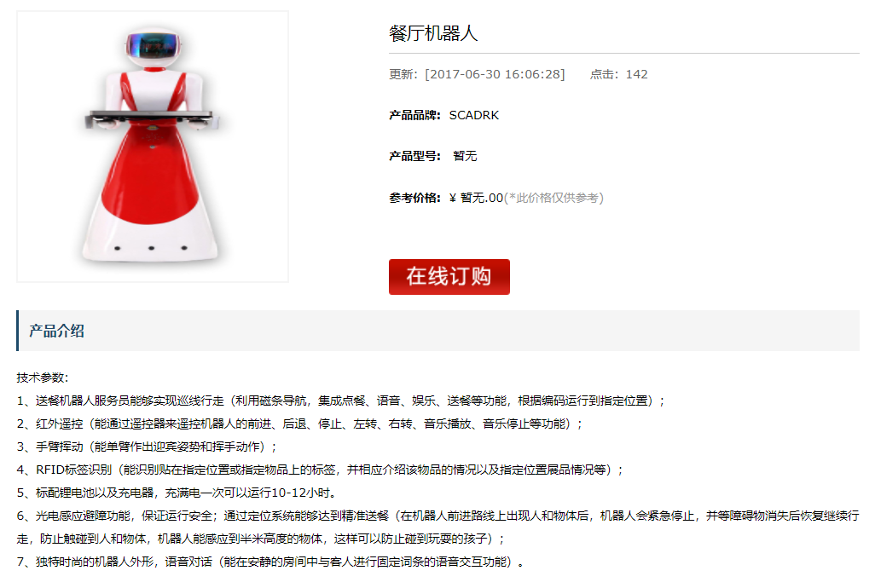Click the SCADRK brand name
The height and width of the screenshot is (588, 875).
click(x=474, y=115)
